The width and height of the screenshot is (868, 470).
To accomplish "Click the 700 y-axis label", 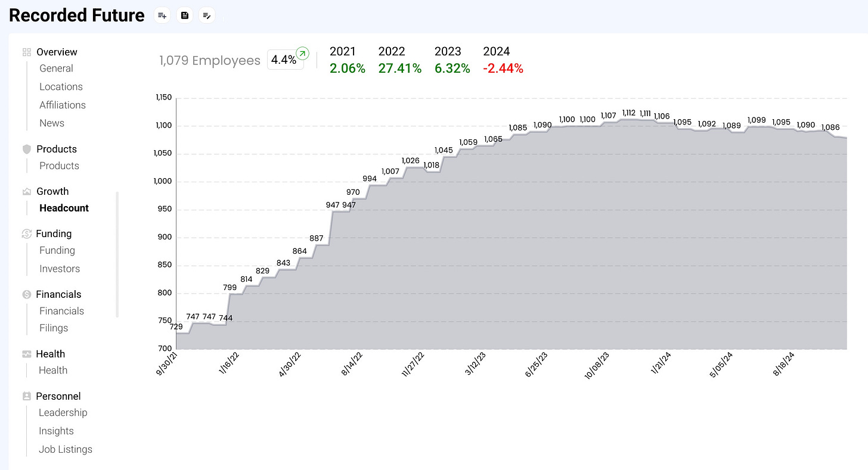I will point(165,348).
